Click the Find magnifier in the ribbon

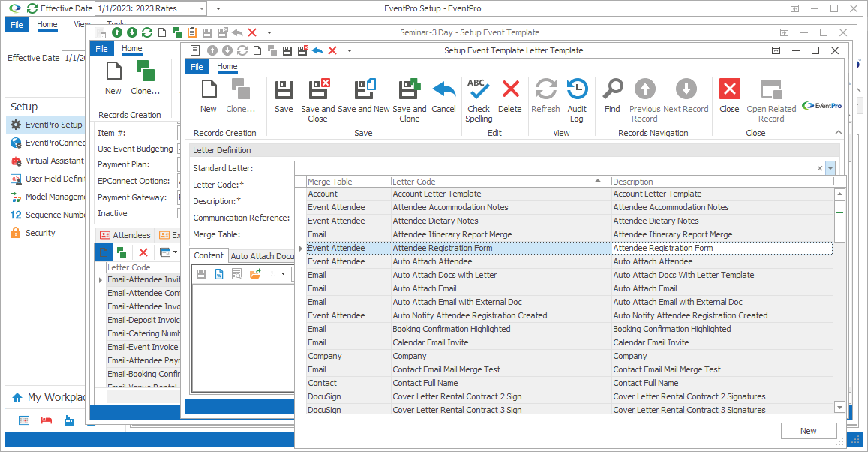tap(612, 96)
